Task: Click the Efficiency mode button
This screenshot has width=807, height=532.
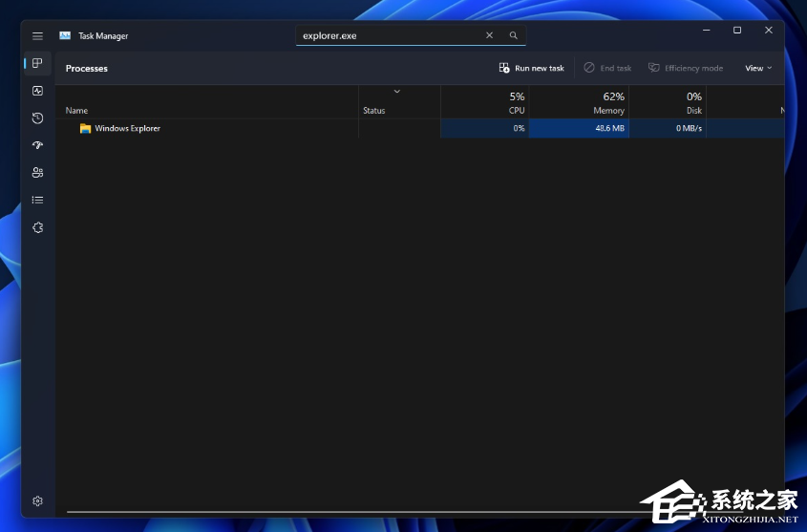Action: point(686,68)
